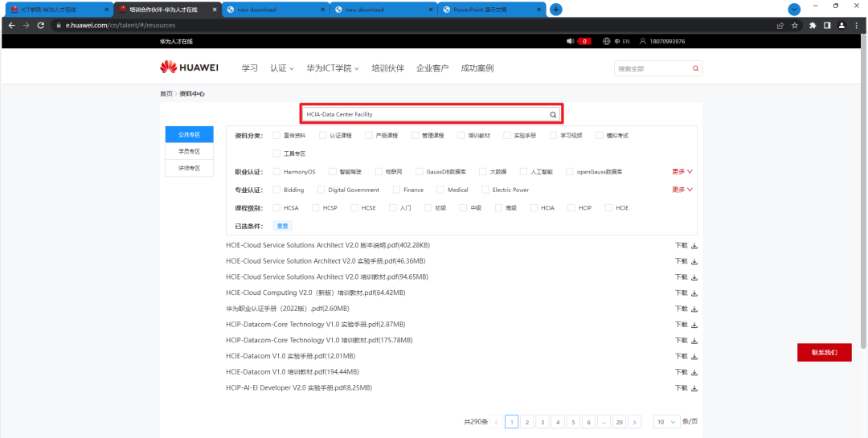Open the 企业客户 menu item
Image resolution: width=868 pixels, height=438 pixels.
point(432,68)
